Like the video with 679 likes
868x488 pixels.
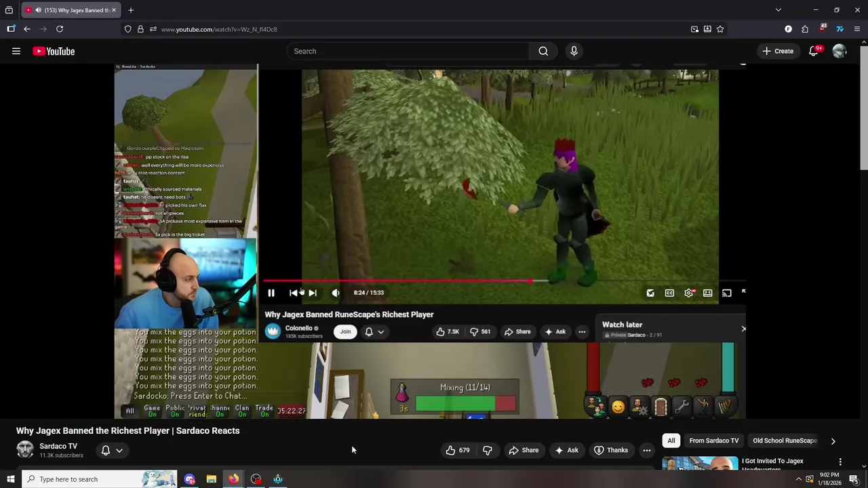(458, 450)
